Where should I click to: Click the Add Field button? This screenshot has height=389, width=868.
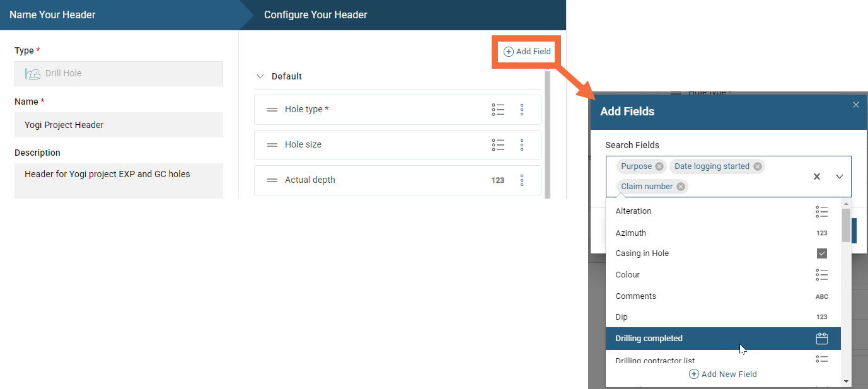tap(527, 52)
